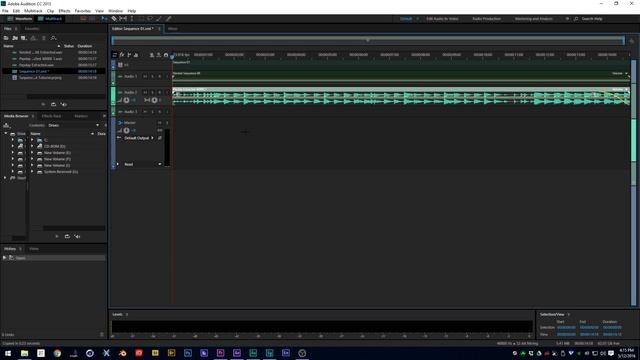Arm the Audio 1 track for recording
The image size is (640, 360).
160,76
